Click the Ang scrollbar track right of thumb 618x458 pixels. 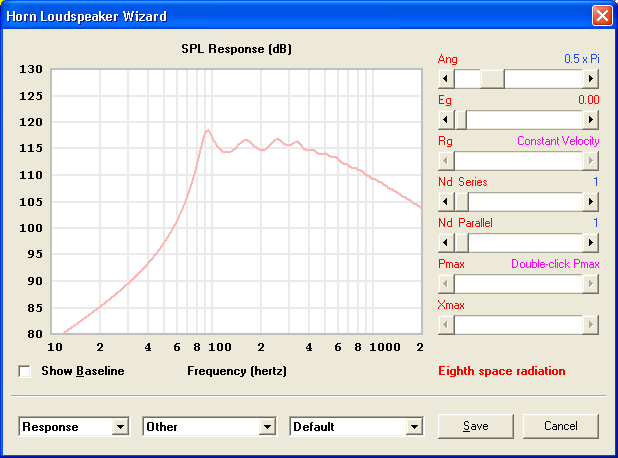click(x=543, y=79)
